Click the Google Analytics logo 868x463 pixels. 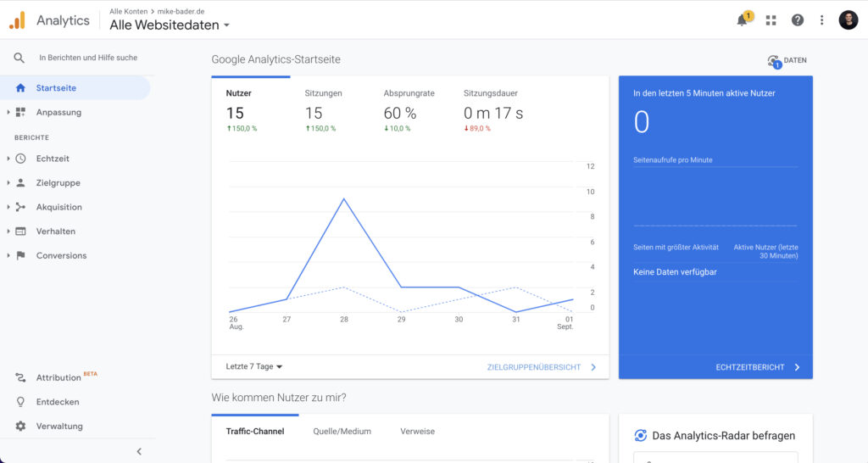pos(17,20)
